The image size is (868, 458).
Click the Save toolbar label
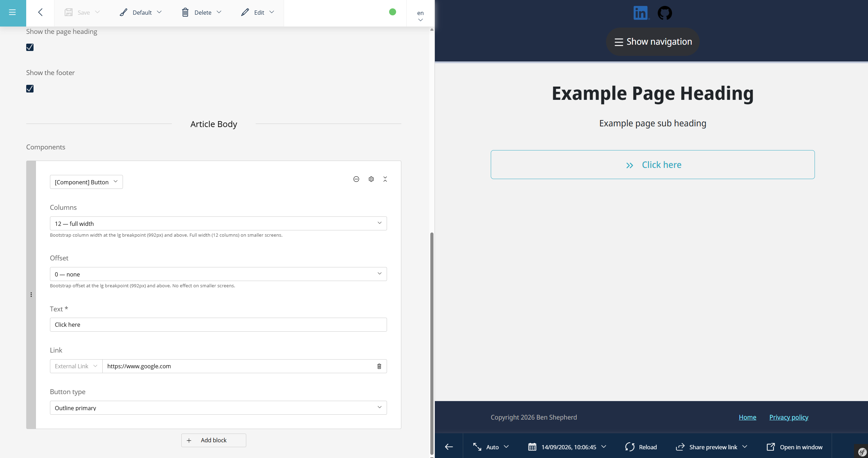point(84,13)
